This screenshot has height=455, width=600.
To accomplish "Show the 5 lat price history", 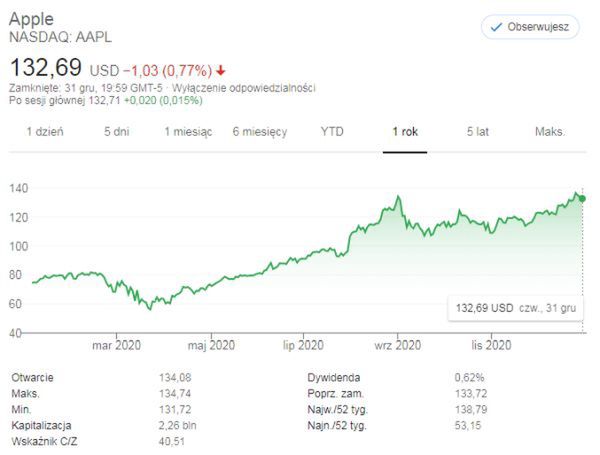I will [477, 132].
